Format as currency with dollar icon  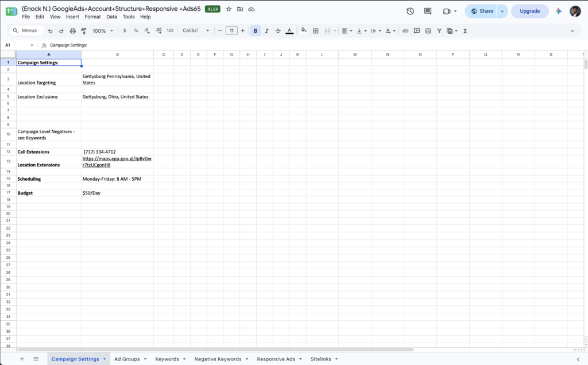125,31
